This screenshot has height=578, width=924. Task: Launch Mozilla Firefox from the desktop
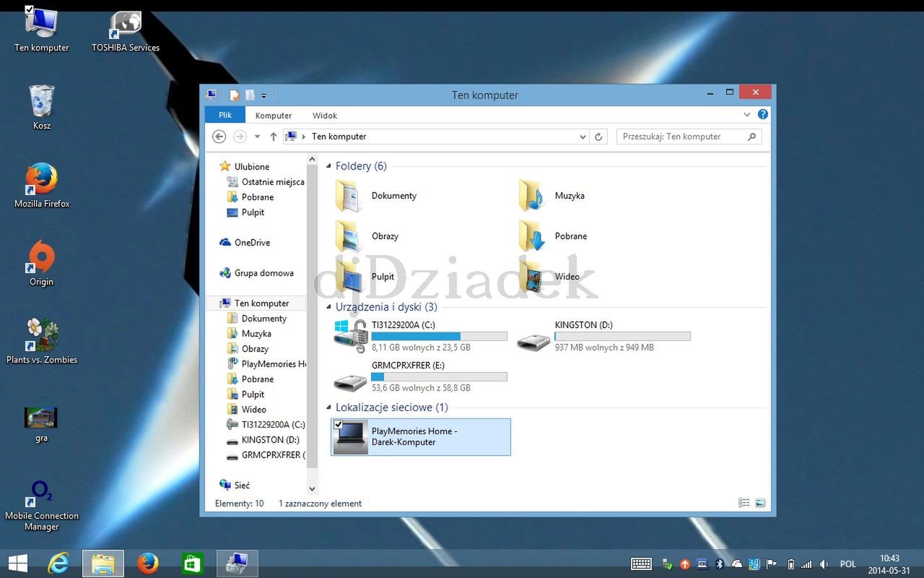pos(42,186)
